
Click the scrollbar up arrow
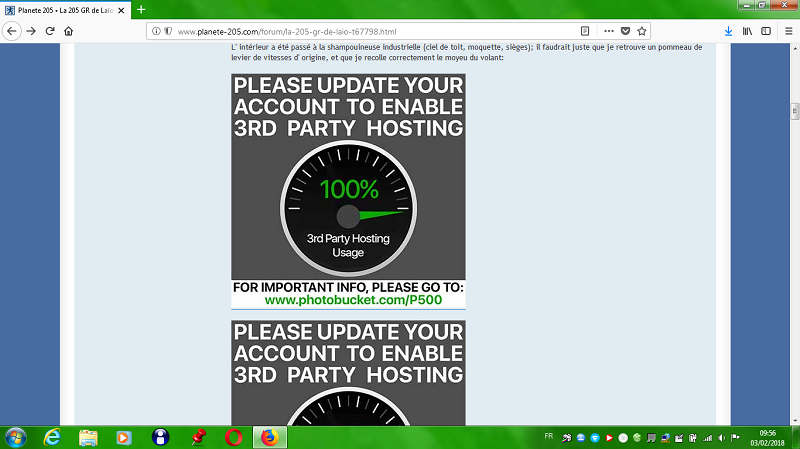[795, 48]
